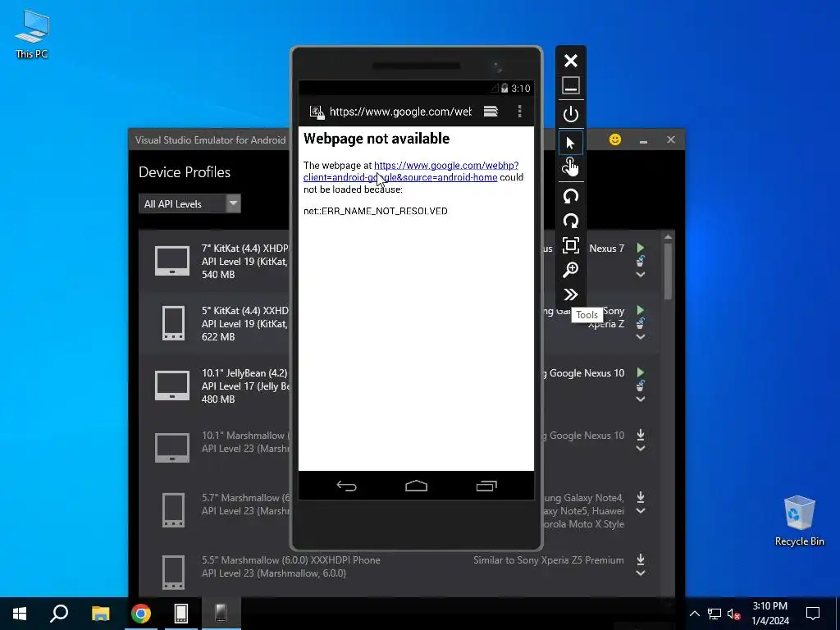Expand the 10.1" JellyBean profile details
Image resolution: width=840 pixels, height=630 pixels.
640,399
